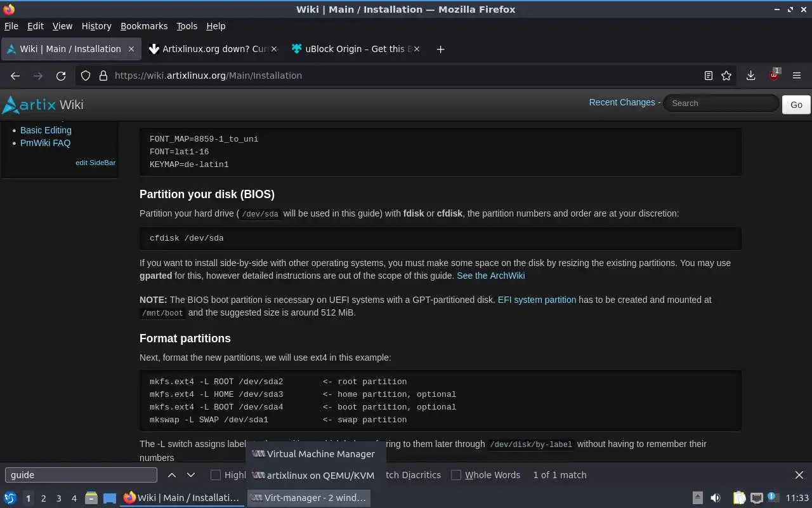Screen dimensions: 812x508
Task: Open the Tools menu
Action: click(187, 26)
